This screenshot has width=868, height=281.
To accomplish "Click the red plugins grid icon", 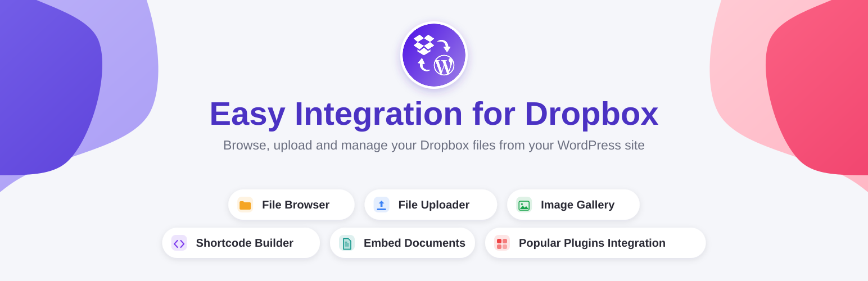I will click(502, 243).
